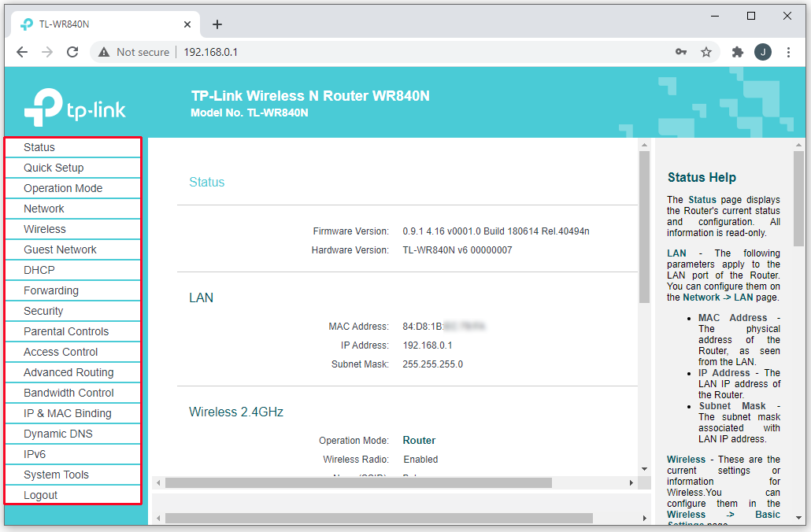
Task: Go back using browser back arrow
Action: (x=22, y=52)
